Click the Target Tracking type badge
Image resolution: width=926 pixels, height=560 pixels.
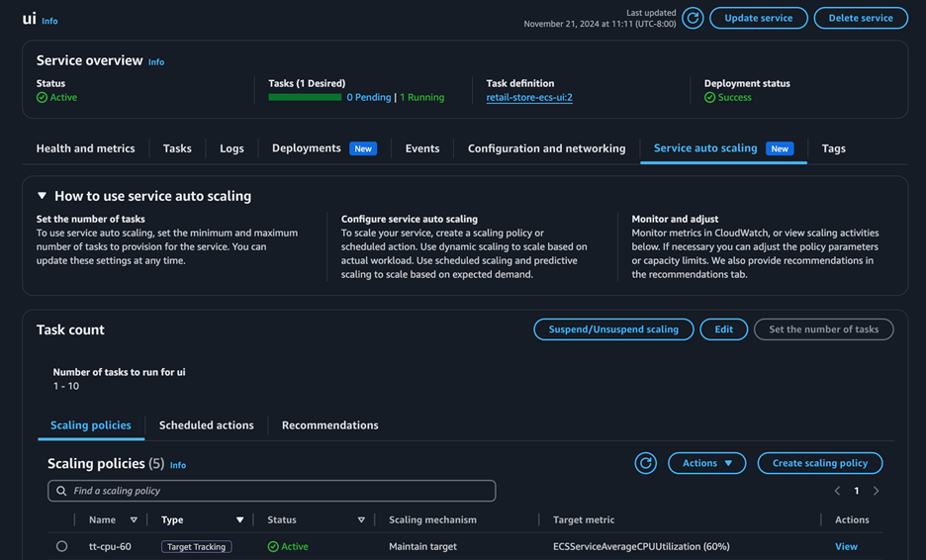pyautogui.click(x=197, y=547)
